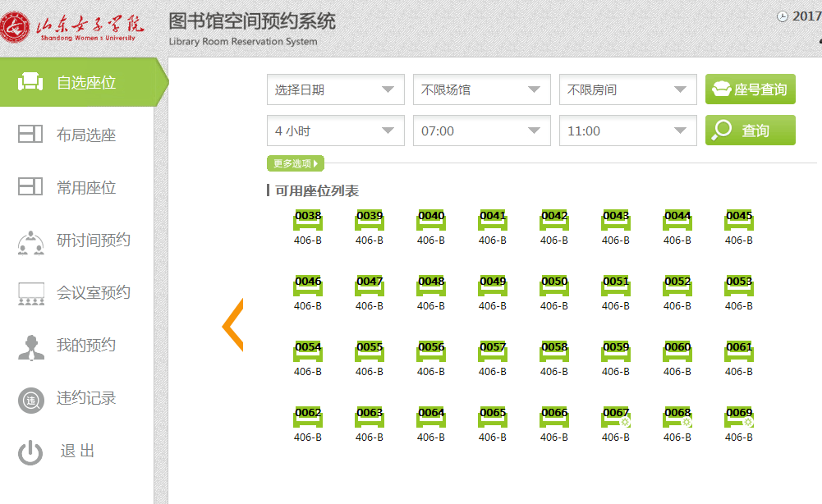Open the 选择日期 date dropdown
This screenshot has width=822, height=504.
[335, 89]
